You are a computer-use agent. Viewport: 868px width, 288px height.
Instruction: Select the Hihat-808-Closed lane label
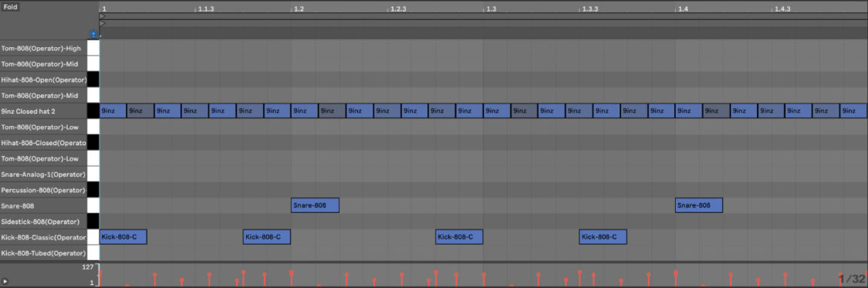pos(44,143)
